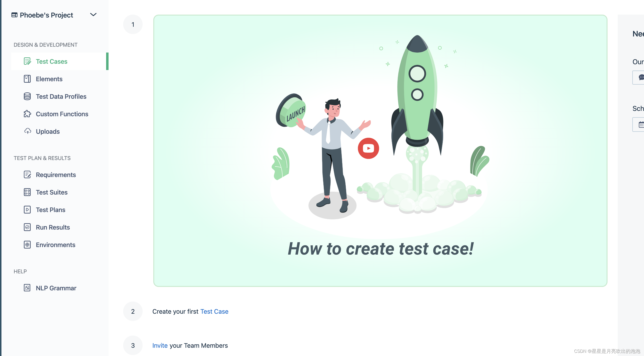Click the Custom Functions puzzle icon

tap(27, 114)
